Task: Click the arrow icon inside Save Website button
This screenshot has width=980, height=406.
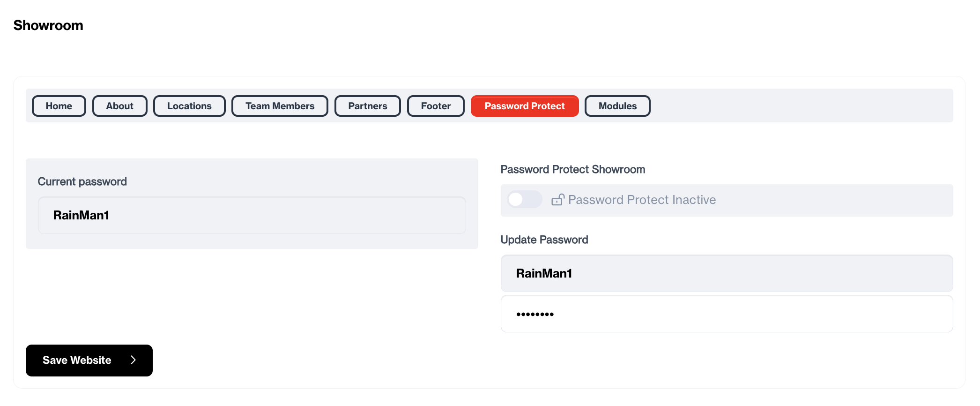Action: (x=134, y=360)
